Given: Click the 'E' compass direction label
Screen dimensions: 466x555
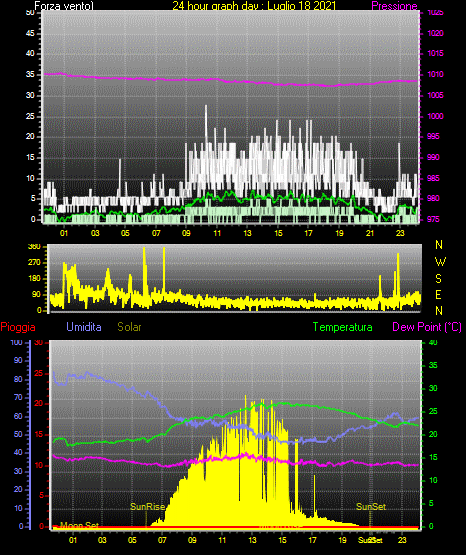Looking at the screenshot, I should [x=438, y=295].
